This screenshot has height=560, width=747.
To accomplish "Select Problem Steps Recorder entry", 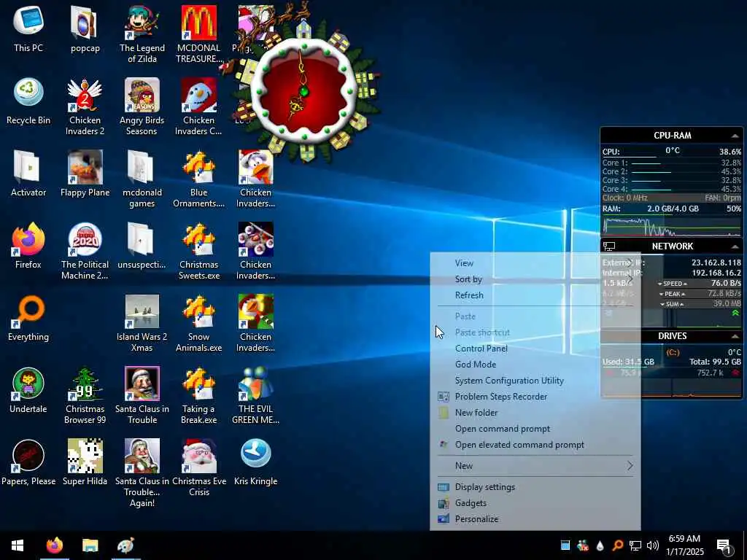I will pos(535,397).
